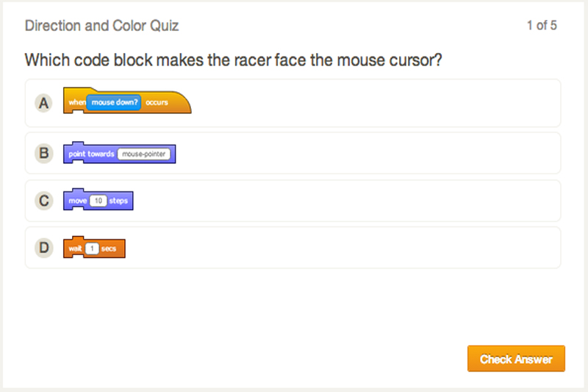This screenshot has width=588, height=392.
Task: Mark answer option C circle
Action: point(44,201)
